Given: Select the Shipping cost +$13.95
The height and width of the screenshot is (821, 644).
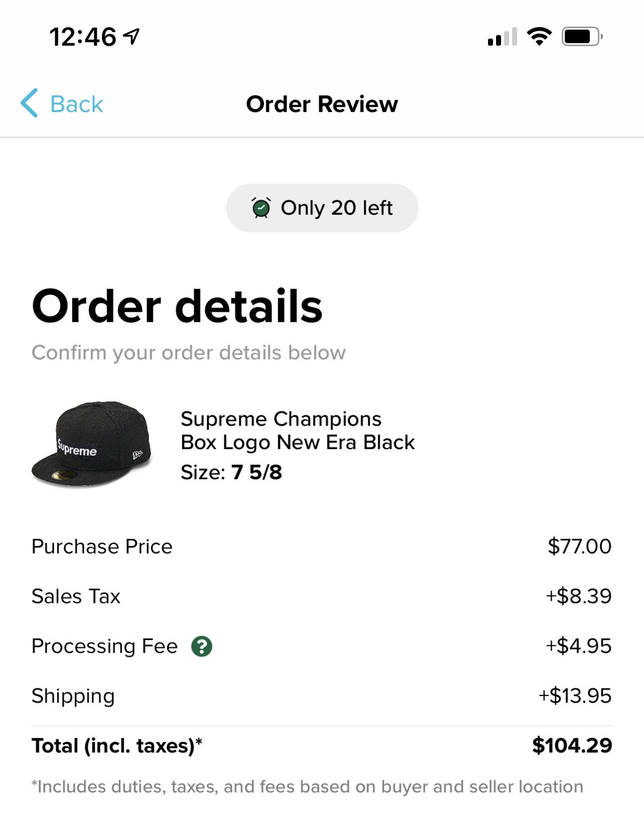Looking at the screenshot, I should [575, 696].
